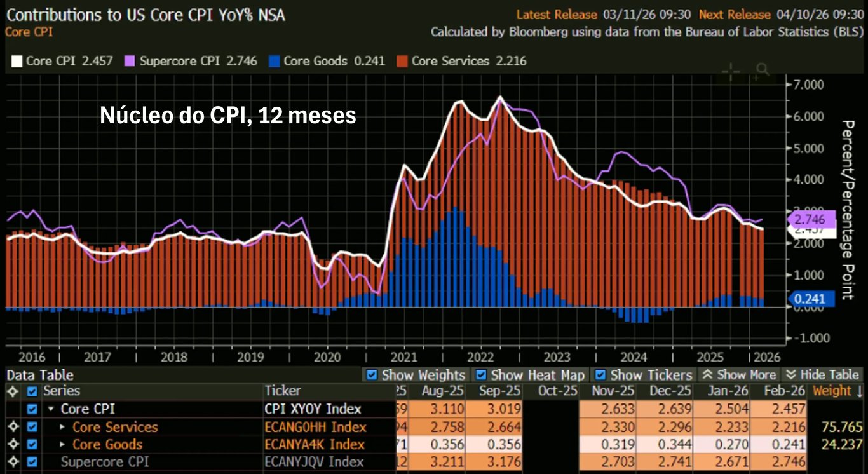
Task: Click the crosshair tool icon above the chart
Action: click(x=731, y=72)
